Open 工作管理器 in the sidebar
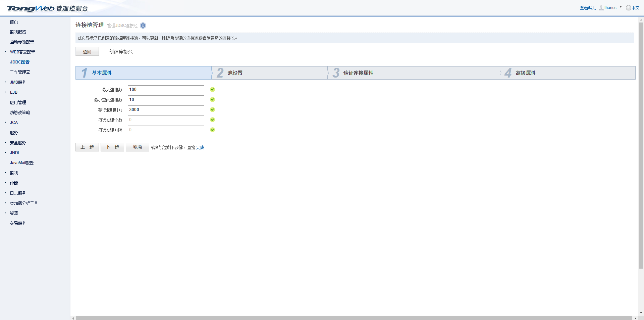 (20, 72)
